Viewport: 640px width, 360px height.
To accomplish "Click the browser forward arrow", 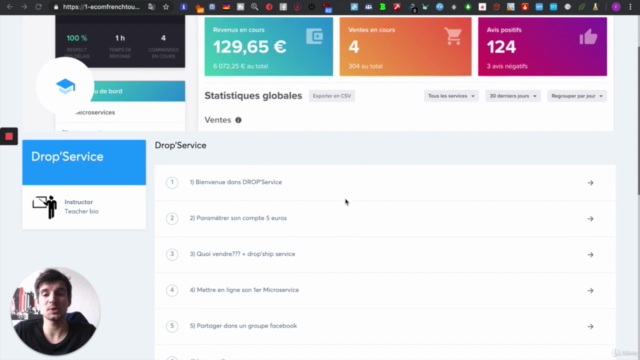I will pos(24,7).
